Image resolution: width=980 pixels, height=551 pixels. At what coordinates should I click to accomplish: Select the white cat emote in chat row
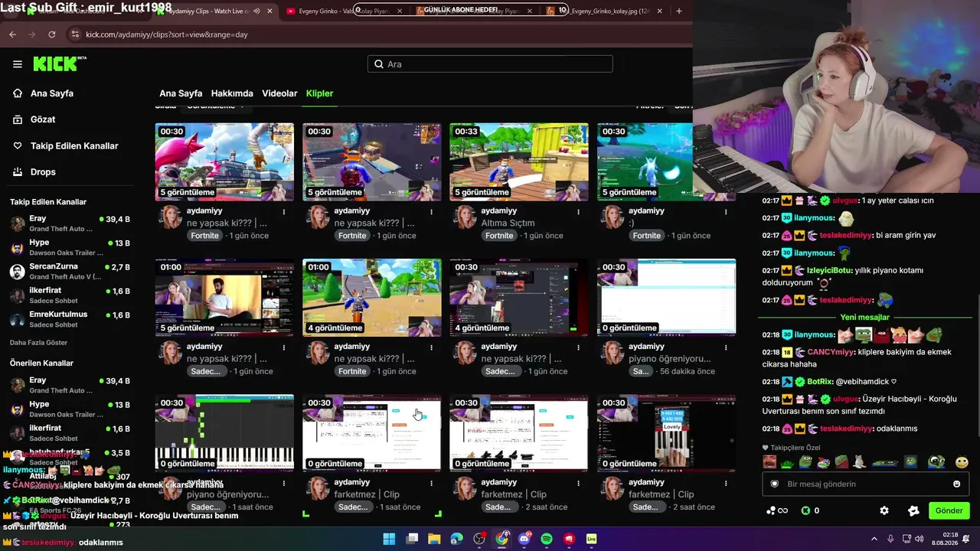pos(859,461)
